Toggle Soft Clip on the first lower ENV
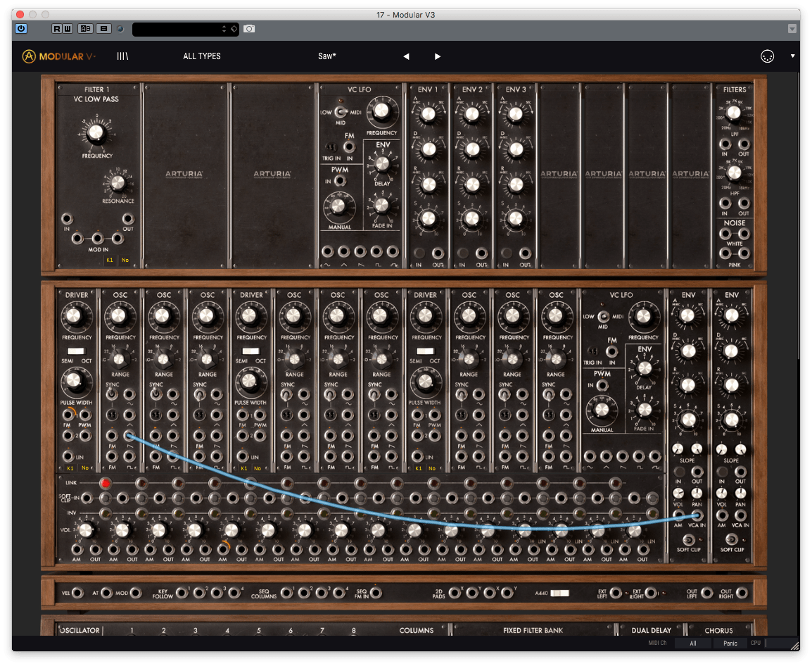812x666 pixels. coord(688,539)
